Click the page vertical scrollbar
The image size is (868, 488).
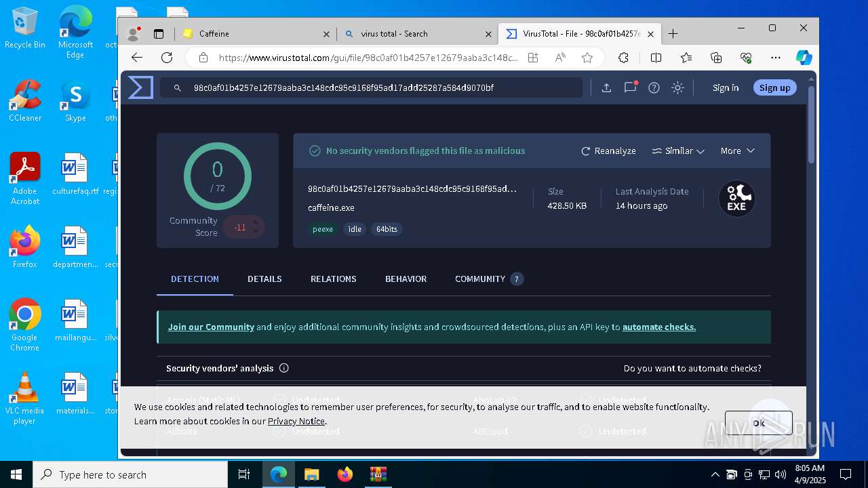pyautogui.click(x=812, y=125)
